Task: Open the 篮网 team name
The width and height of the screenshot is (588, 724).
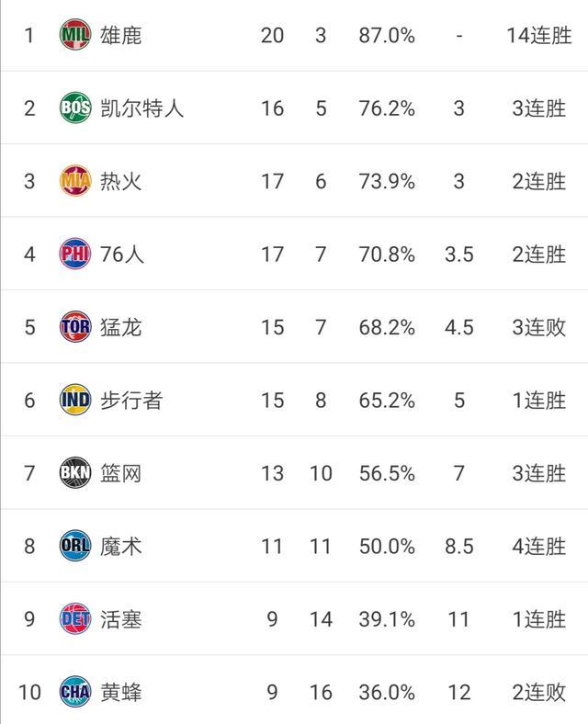Action: click(121, 473)
